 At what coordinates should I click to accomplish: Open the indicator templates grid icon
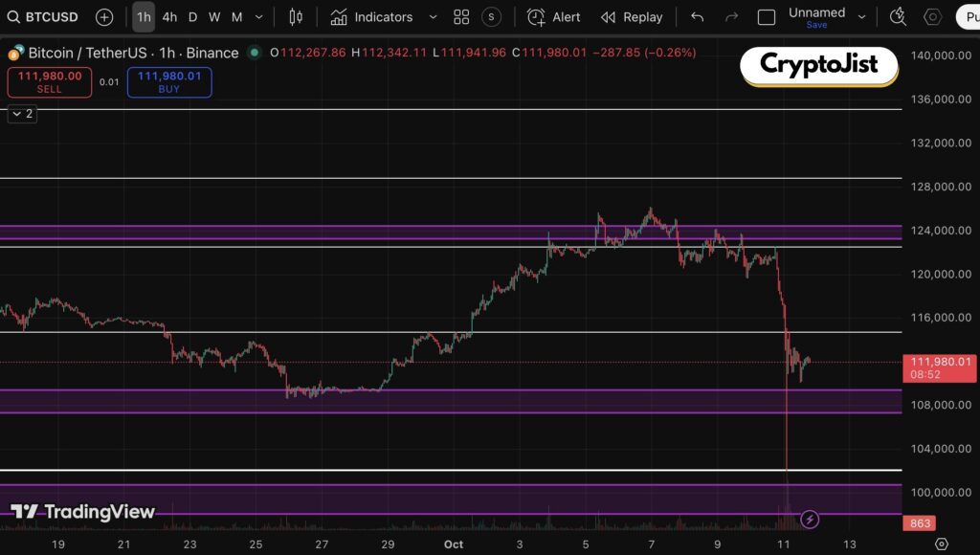pyautogui.click(x=461, y=17)
